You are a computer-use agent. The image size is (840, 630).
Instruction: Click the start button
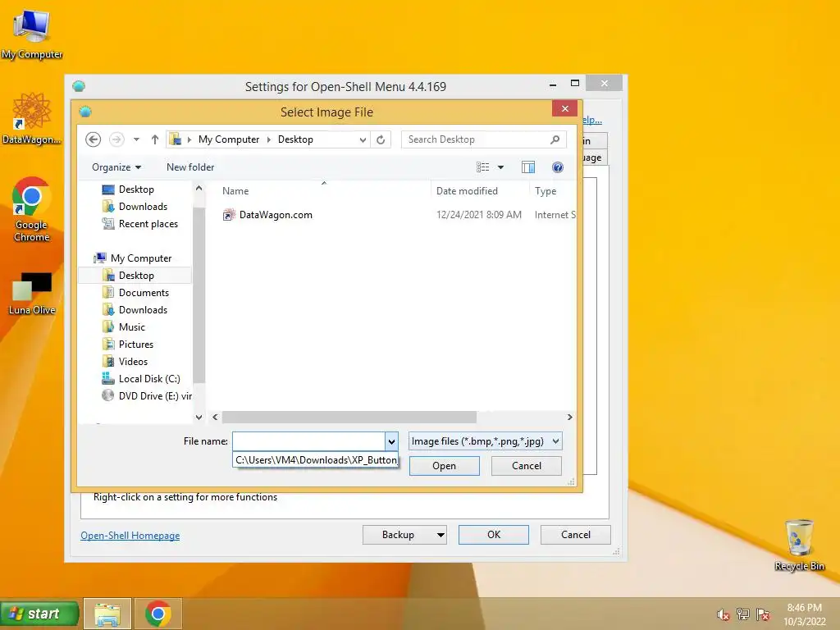tap(39, 614)
